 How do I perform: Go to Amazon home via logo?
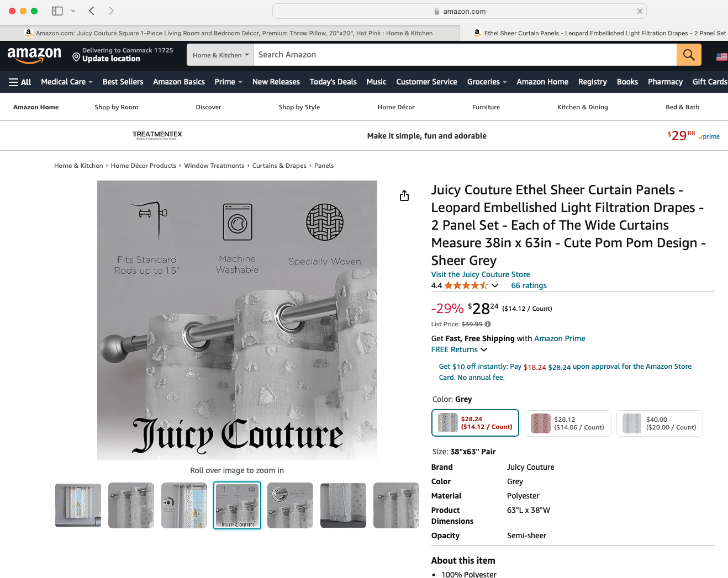point(34,55)
